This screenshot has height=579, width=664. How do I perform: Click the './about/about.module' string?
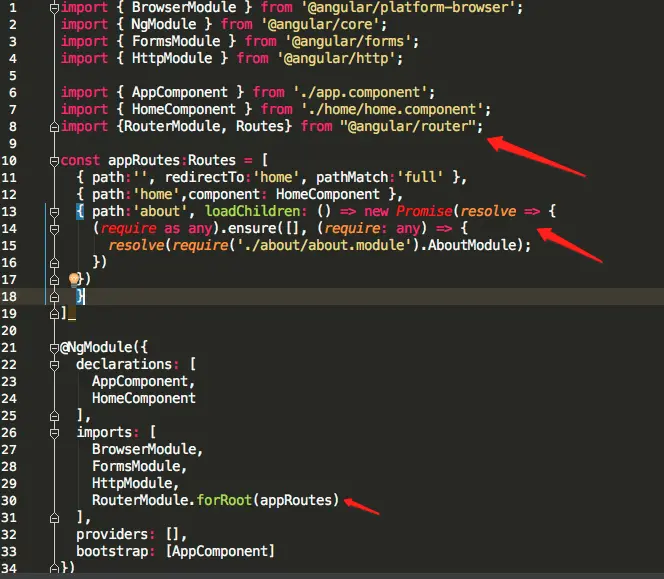(324, 245)
